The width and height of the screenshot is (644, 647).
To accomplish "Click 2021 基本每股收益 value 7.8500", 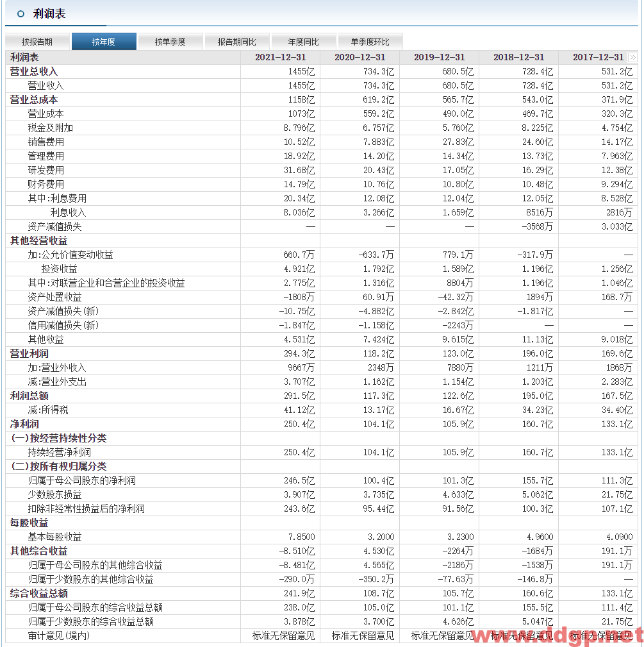I will point(301,537).
